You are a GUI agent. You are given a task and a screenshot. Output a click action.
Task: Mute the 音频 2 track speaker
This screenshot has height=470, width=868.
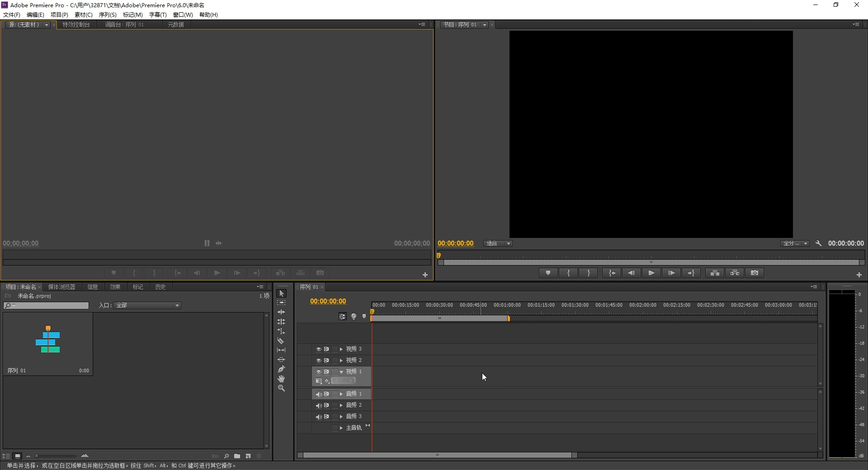tap(318, 405)
